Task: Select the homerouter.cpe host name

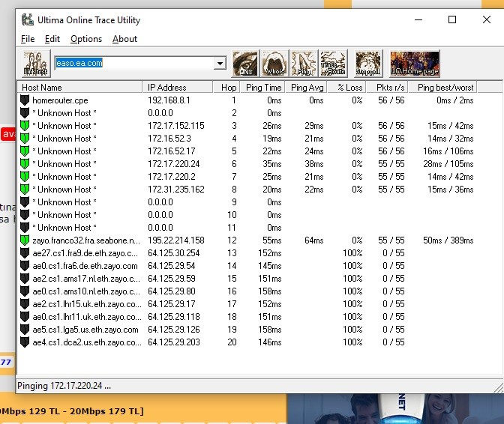Action: point(60,100)
